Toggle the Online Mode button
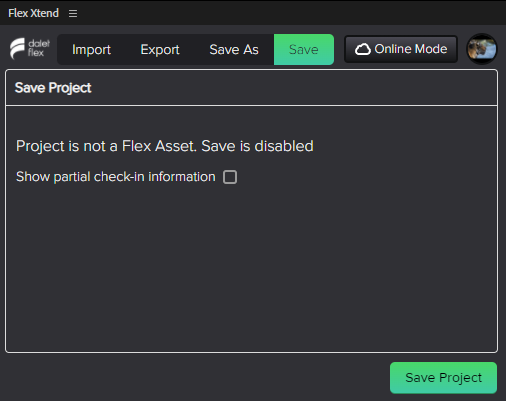The width and height of the screenshot is (506, 401). [401, 49]
